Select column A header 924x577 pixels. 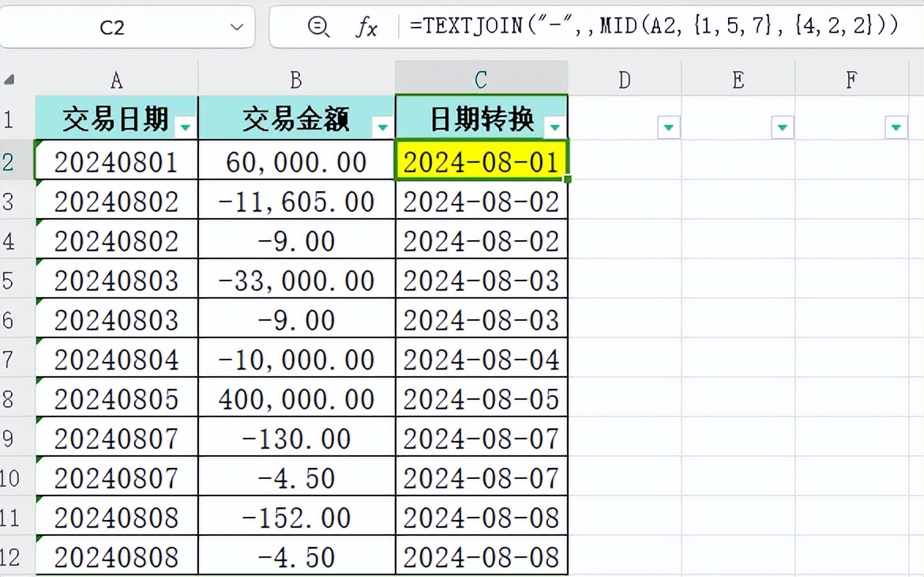click(117, 79)
